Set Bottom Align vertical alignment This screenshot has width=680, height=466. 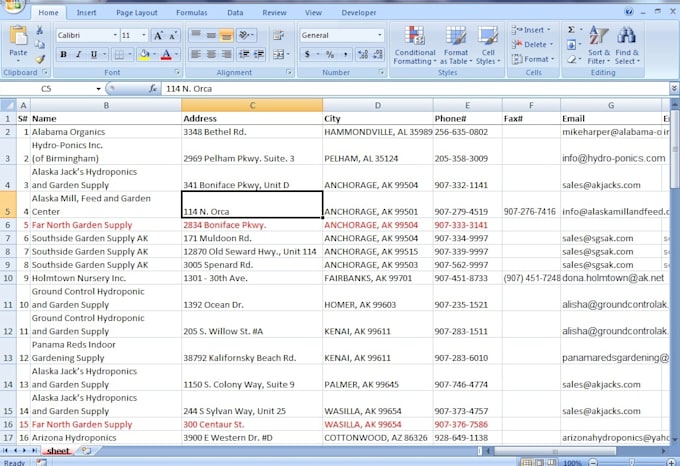(x=226, y=35)
